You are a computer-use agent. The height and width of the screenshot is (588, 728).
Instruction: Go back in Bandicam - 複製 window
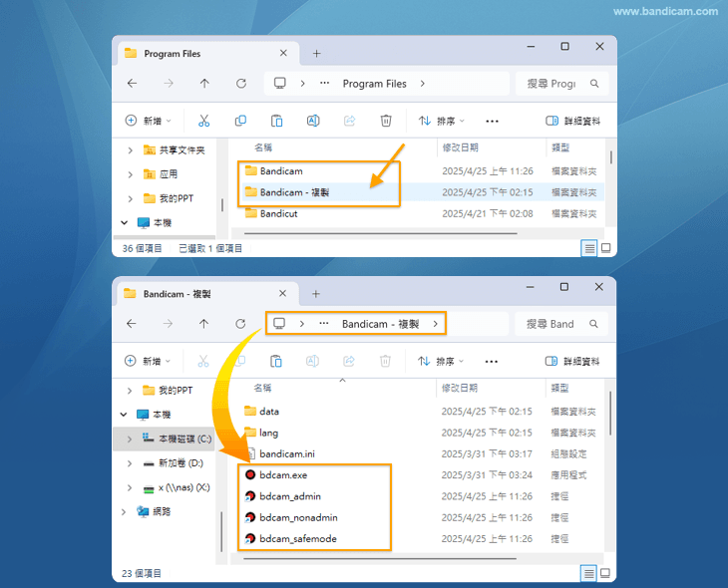click(132, 324)
